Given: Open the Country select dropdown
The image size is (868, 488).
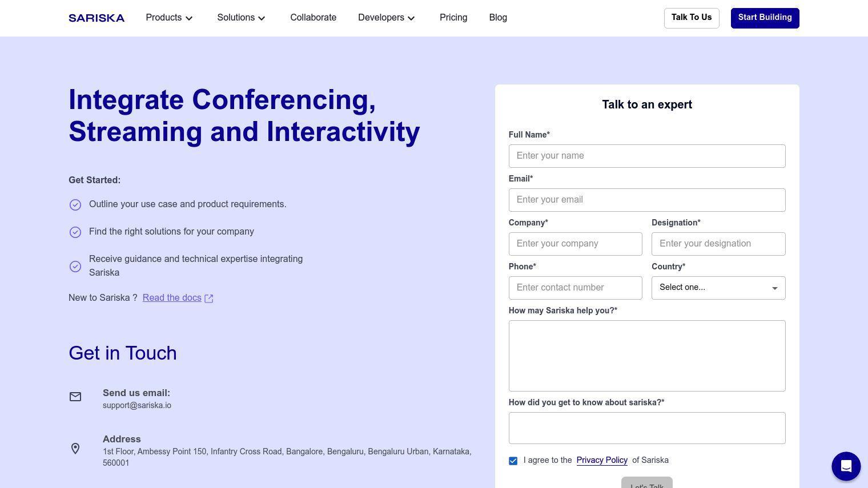Looking at the screenshot, I should point(718,288).
